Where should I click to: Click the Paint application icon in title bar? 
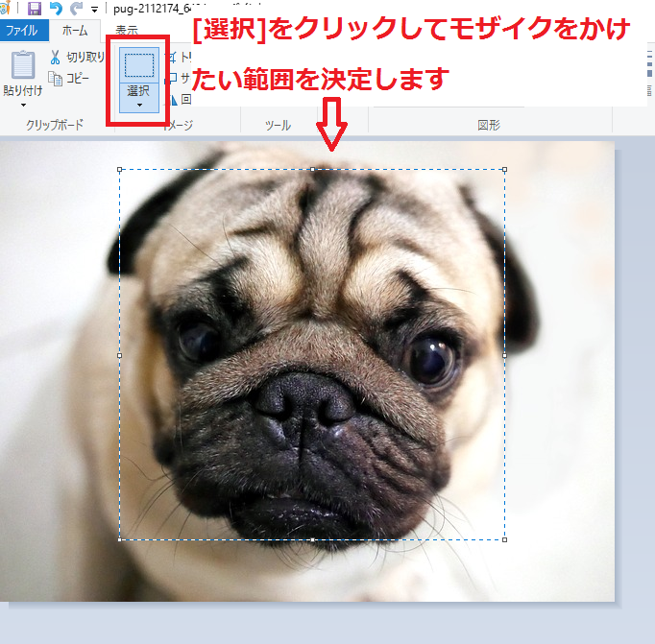point(5,7)
